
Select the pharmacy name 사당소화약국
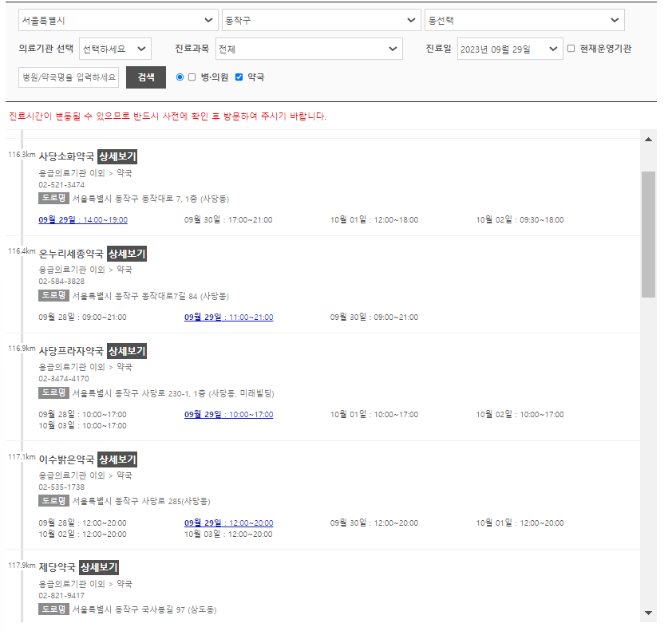[66, 156]
